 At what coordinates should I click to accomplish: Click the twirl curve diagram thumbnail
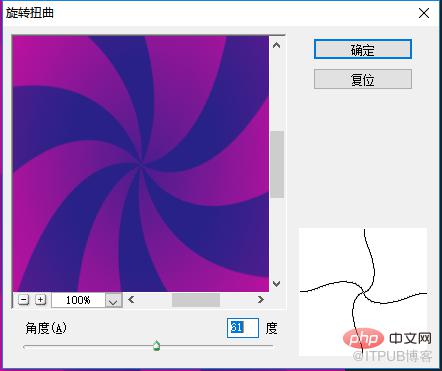pos(363,292)
